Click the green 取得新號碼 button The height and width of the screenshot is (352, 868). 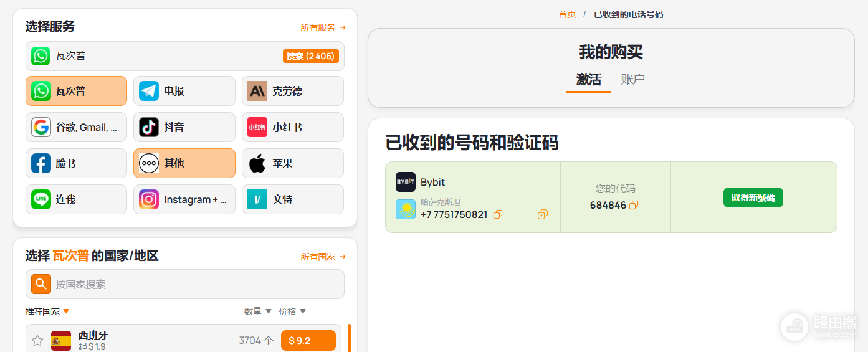(x=753, y=197)
